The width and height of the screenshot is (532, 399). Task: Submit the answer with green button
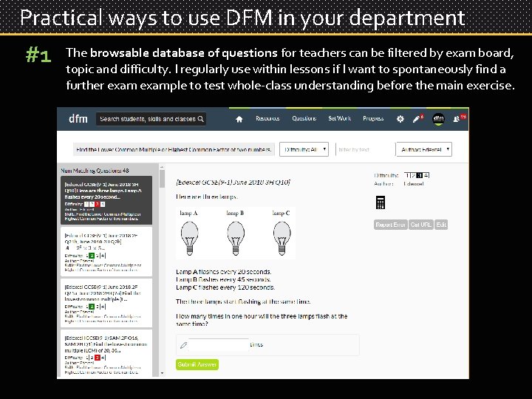click(197, 364)
